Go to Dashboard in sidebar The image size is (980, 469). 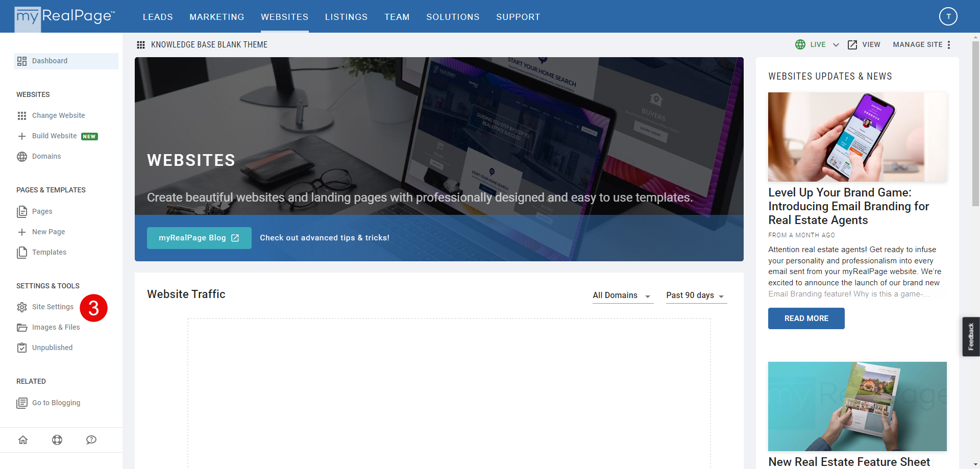[66, 61]
